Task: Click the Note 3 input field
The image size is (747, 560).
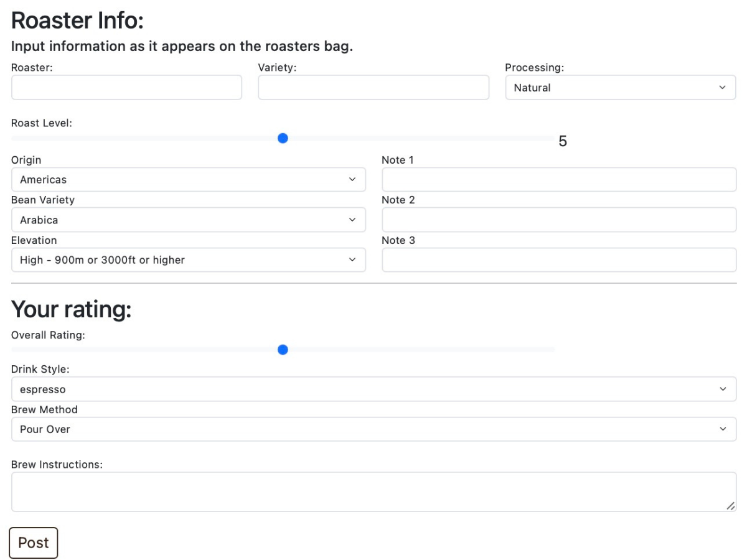Action: [x=559, y=260]
